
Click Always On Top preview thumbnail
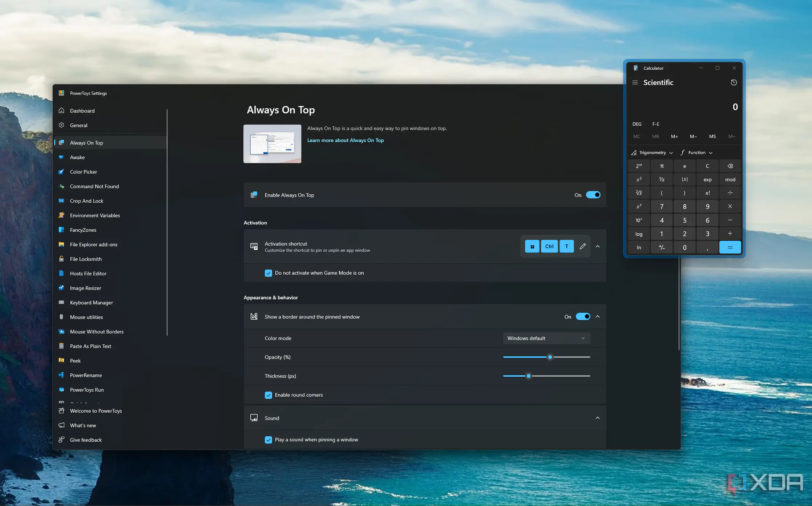point(272,144)
